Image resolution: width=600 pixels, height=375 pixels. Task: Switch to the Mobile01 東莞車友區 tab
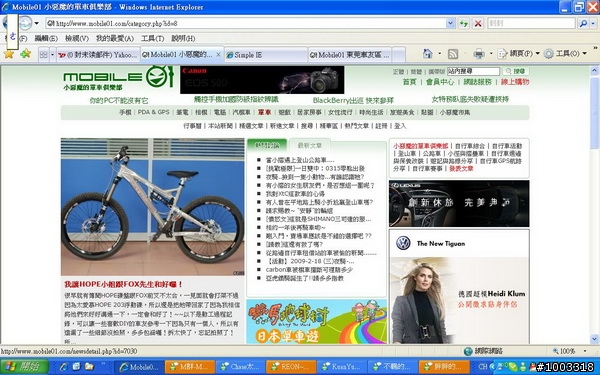pos(349,55)
